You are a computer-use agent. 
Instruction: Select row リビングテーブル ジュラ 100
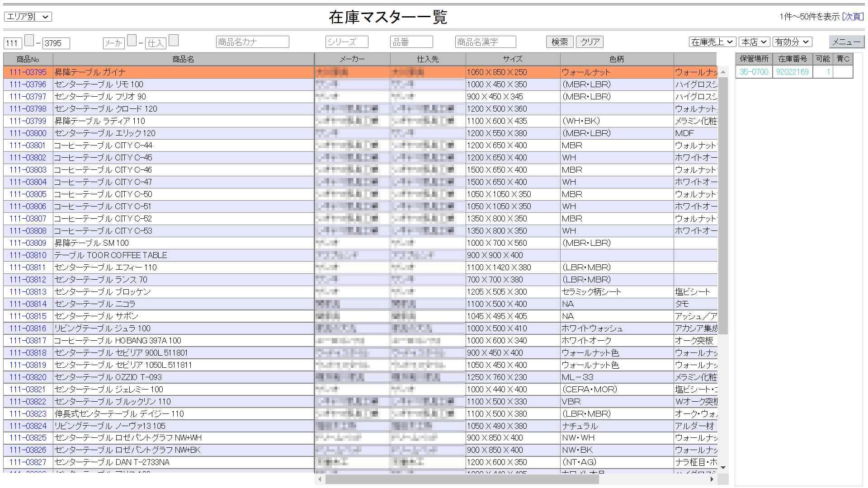pos(360,328)
